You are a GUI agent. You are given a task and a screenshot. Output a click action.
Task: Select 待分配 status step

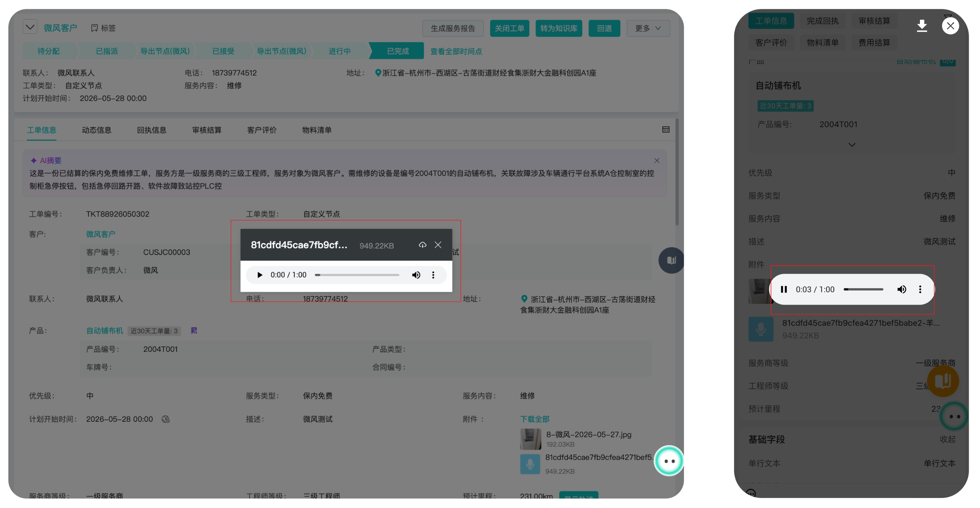pos(49,51)
